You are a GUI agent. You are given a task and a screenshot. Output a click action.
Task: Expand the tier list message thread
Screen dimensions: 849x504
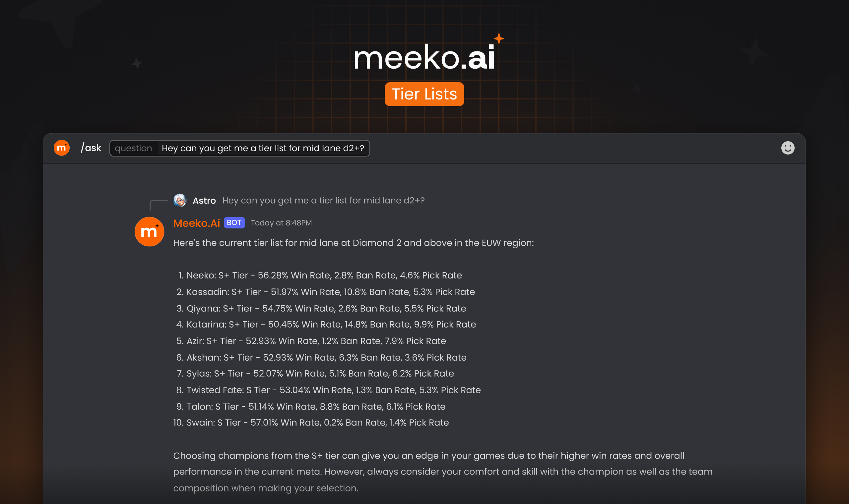coord(353,243)
